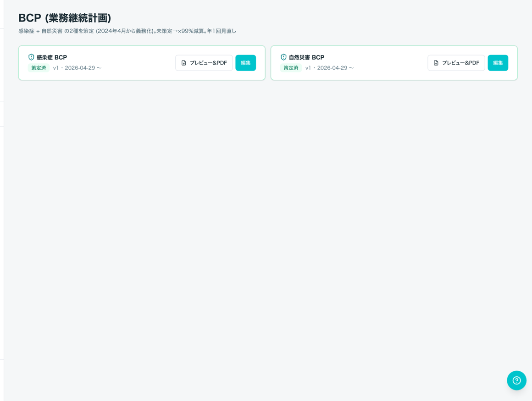Click the BCP (業務継続計画) heading
The image size is (532, 401).
(65, 17)
